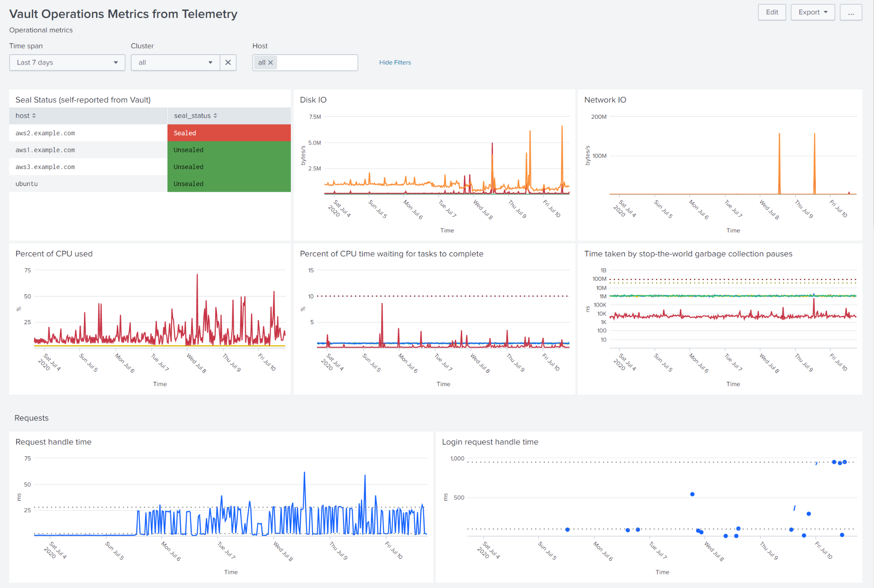Select the red Sealed cell for aws2.example.com
The image size is (874, 588).
tap(229, 133)
